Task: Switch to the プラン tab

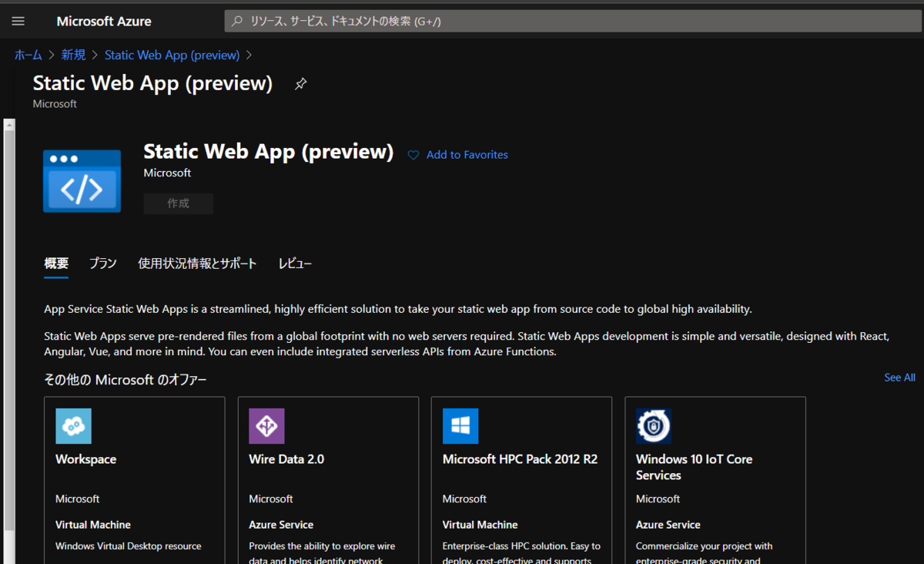Action: (x=103, y=264)
